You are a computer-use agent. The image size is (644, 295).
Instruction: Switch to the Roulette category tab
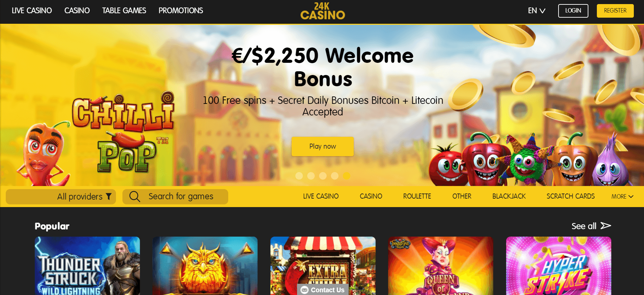click(x=417, y=196)
